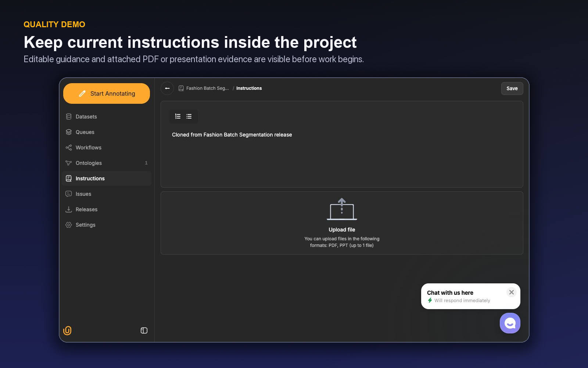This screenshot has width=588, height=368.
Task: Open the Datasets section
Action: click(x=107, y=117)
